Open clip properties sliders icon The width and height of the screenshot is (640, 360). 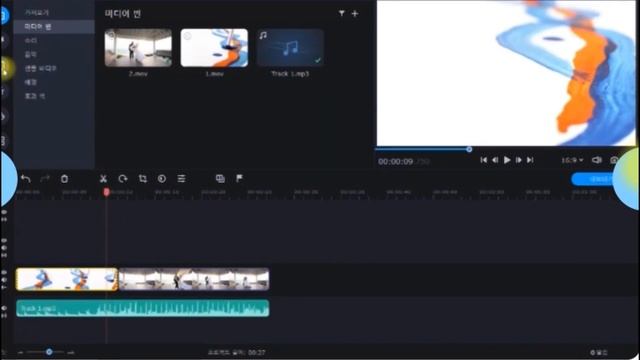[181, 179]
